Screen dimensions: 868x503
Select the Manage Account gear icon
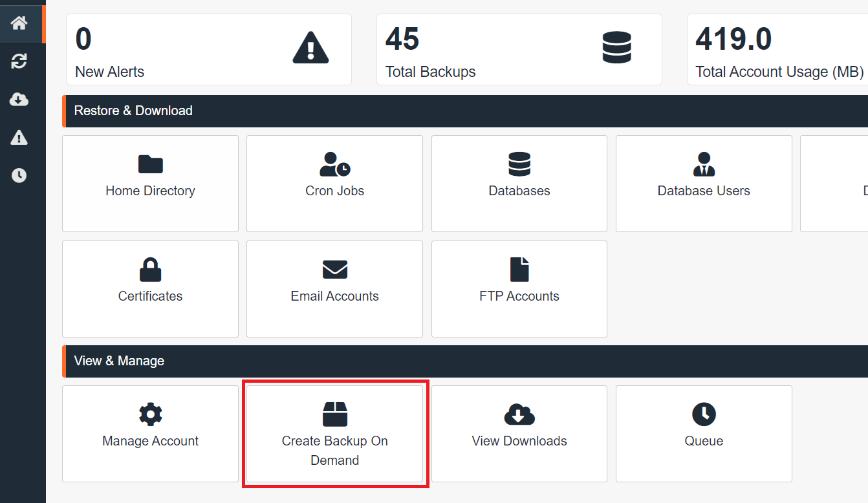[150, 414]
